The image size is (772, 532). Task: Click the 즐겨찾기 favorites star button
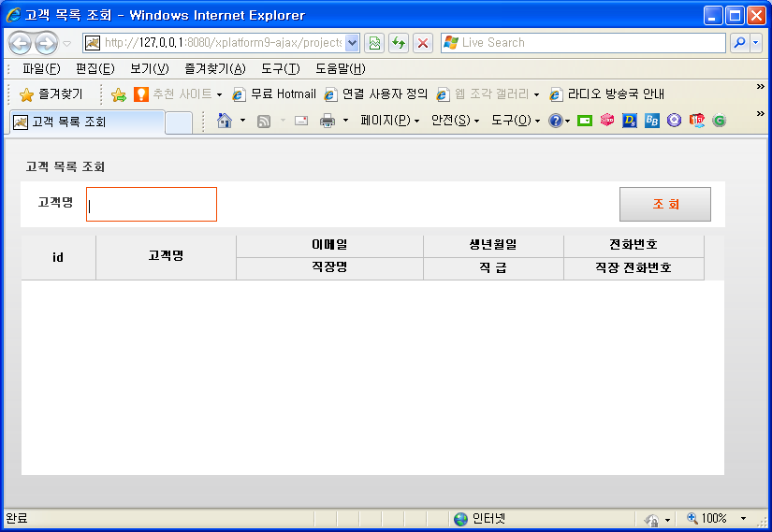click(51, 94)
